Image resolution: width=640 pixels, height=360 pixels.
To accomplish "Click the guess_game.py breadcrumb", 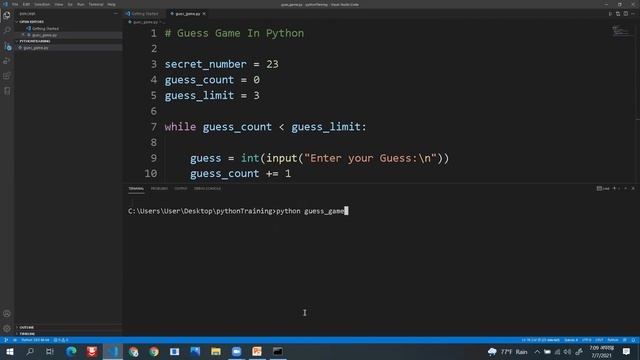I will 145,22.
